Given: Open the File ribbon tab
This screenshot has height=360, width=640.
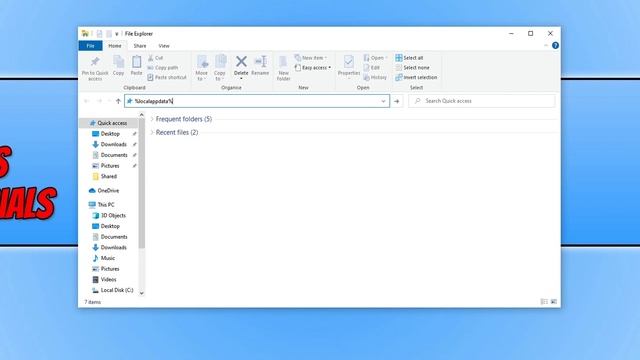Looking at the screenshot, I should click(91, 46).
